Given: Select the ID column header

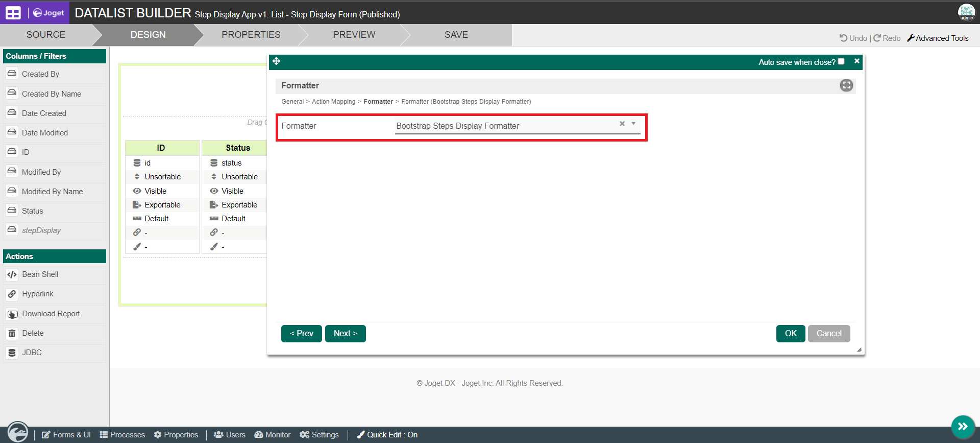Looking at the screenshot, I should [162, 148].
